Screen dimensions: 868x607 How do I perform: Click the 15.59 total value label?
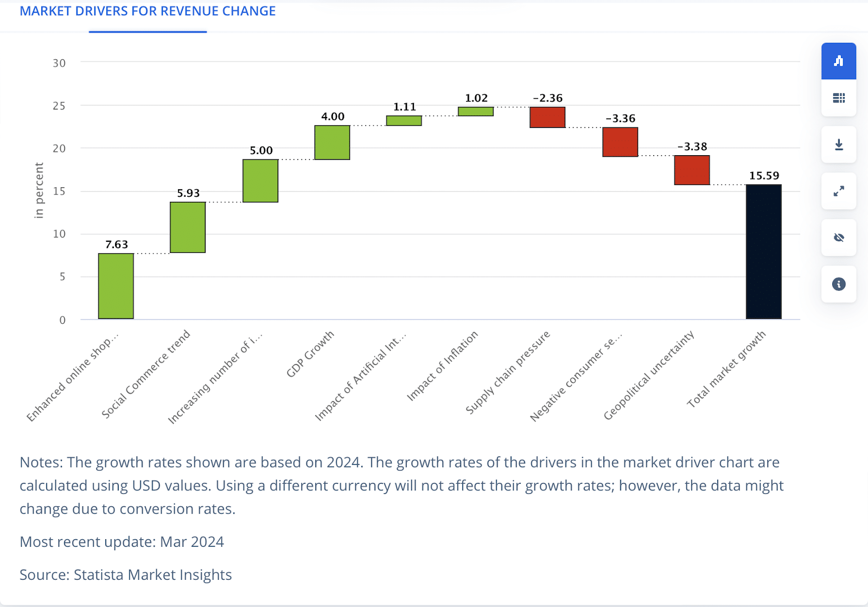click(x=764, y=176)
